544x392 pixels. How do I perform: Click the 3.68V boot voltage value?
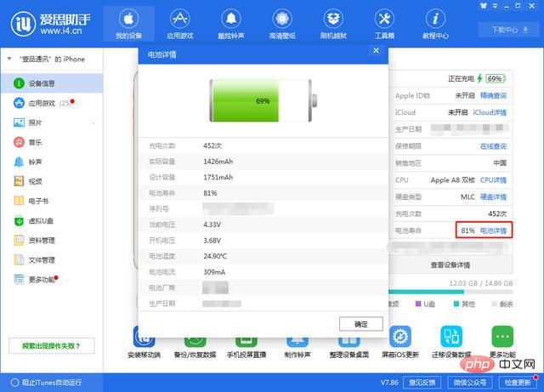(212, 241)
